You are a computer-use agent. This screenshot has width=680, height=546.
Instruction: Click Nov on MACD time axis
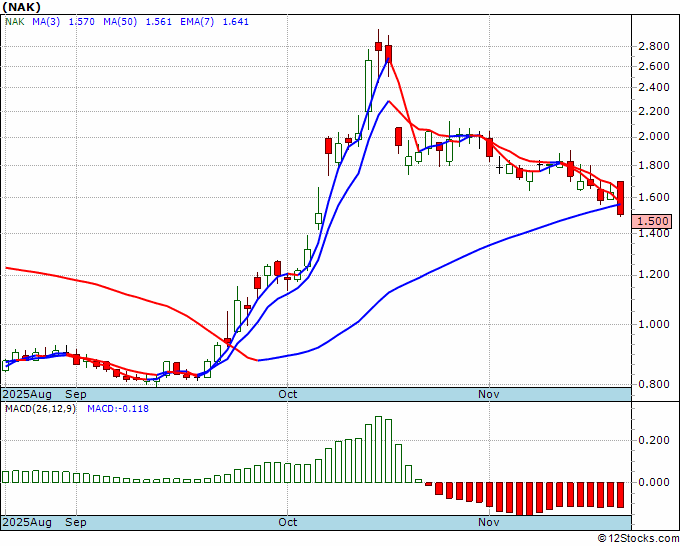(489, 522)
